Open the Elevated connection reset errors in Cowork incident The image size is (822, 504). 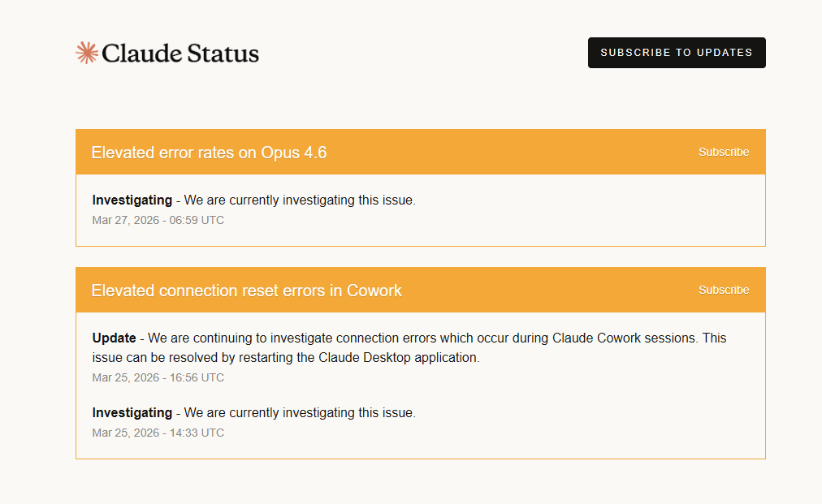[246, 291]
